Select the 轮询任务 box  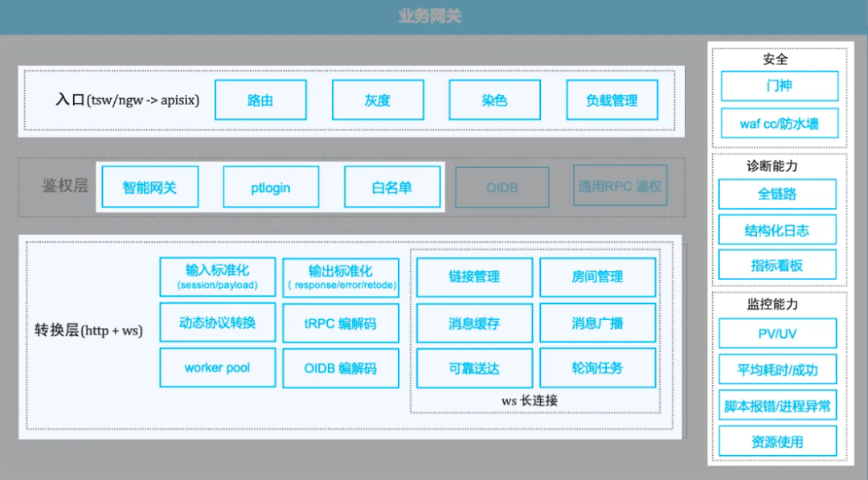pyautogui.click(x=597, y=368)
